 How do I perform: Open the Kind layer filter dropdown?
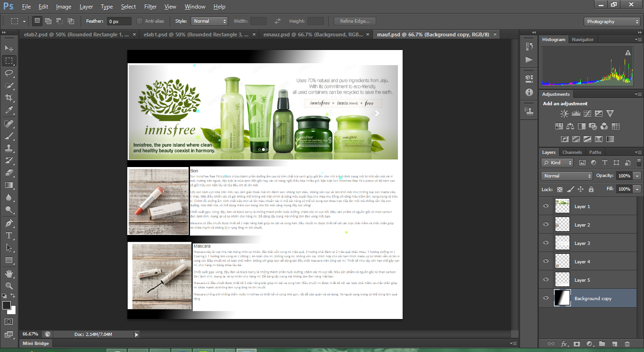point(557,162)
